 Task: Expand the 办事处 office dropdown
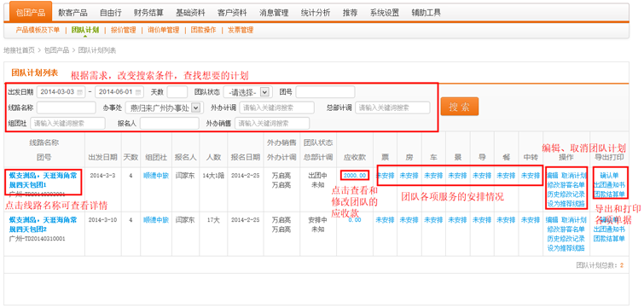tap(195, 108)
